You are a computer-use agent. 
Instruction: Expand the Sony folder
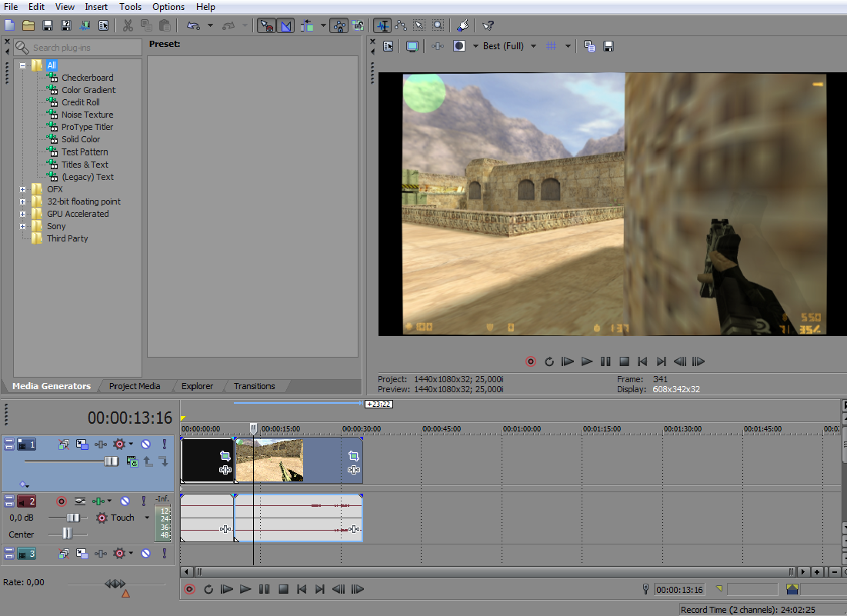click(x=22, y=227)
